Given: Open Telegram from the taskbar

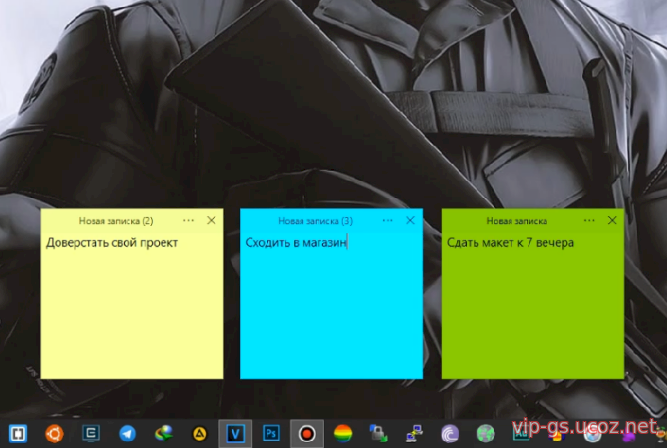Looking at the screenshot, I should pos(127,434).
